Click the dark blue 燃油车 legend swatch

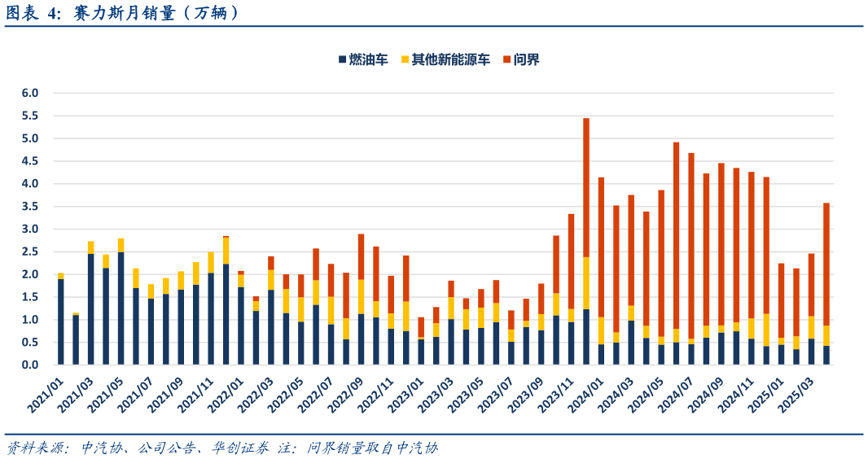342,59
